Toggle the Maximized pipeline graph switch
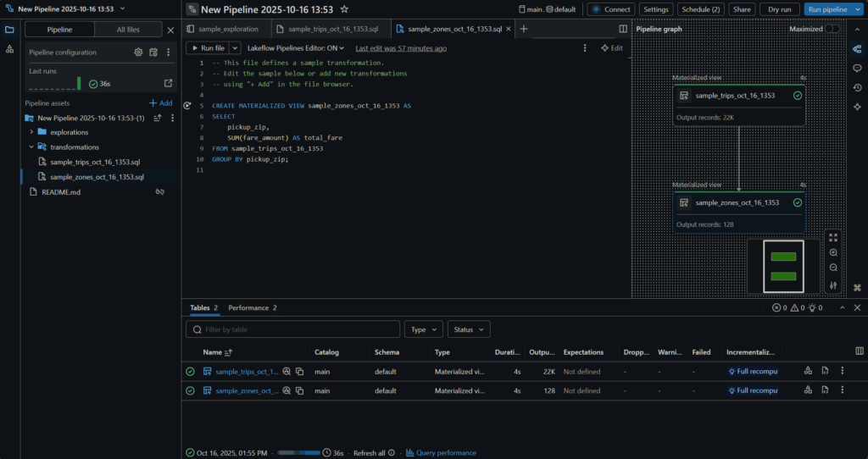The width and height of the screenshot is (868, 459). pyautogui.click(x=832, y=29)
